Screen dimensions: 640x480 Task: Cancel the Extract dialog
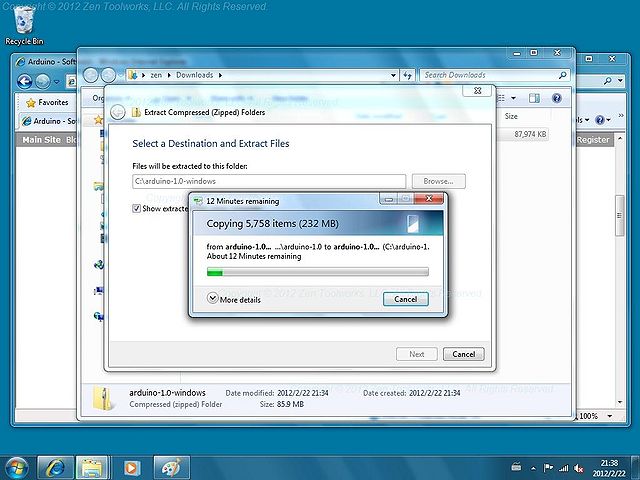pos(464,354)
